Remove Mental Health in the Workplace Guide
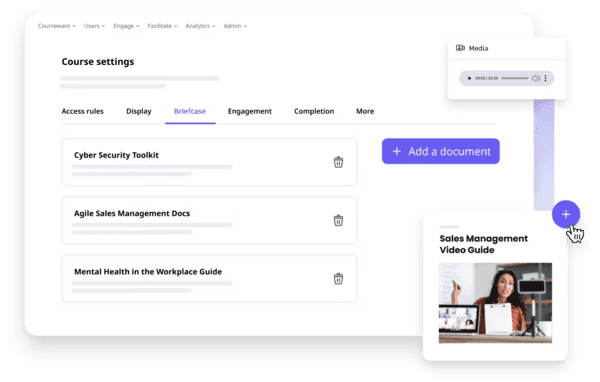Screen dimensions: 600x382 pos(338,278)
